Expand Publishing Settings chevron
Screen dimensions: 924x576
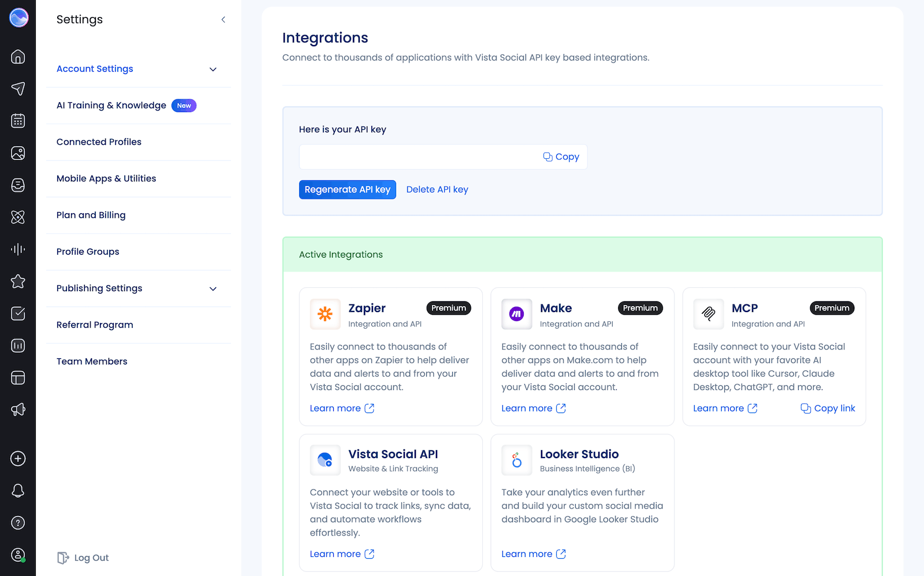tap(213, 289)
